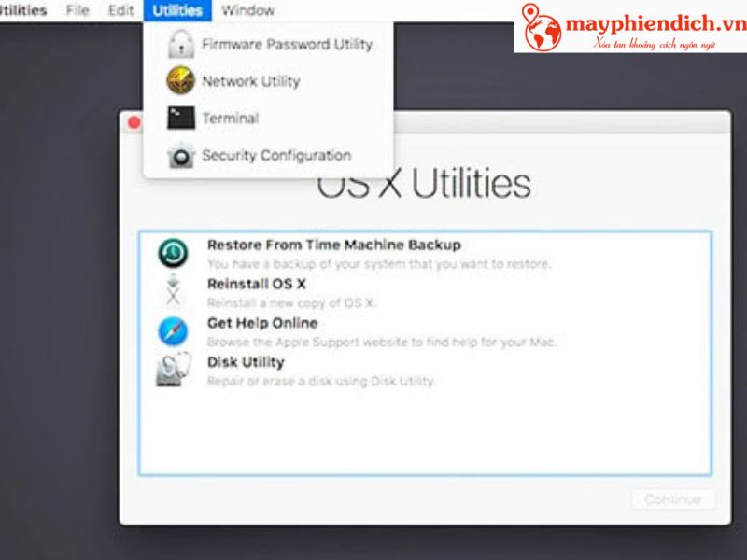Click 'Reinstall a new copy of OS X' description
The width and height of the screenshot is (747, 560).
[x=291, y=302]
